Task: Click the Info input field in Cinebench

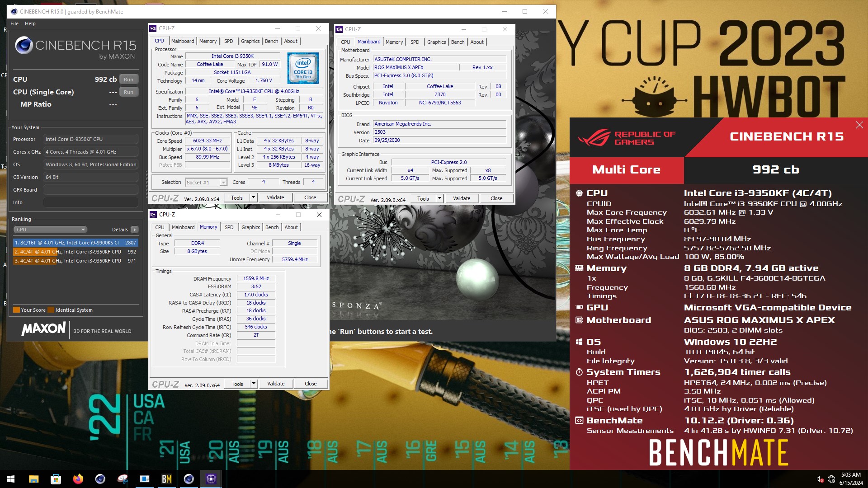Action: [91, 202]
